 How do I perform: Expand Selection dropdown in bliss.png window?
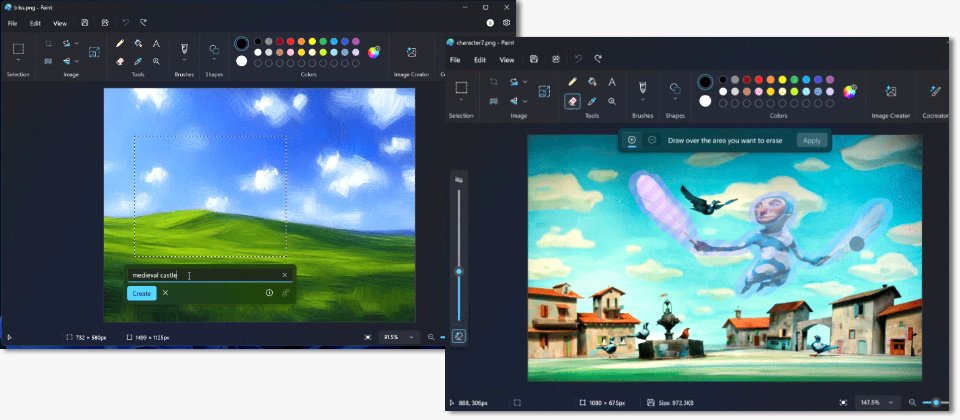click(x=18, y=60)
